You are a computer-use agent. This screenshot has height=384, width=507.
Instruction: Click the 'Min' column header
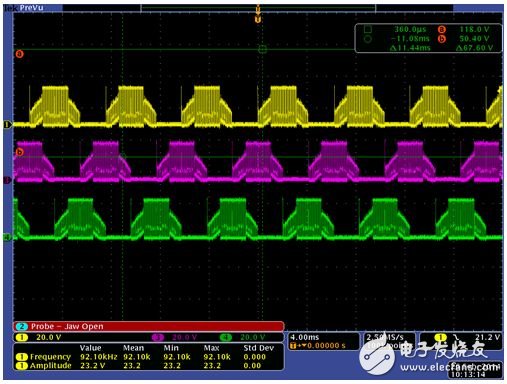[x=171, y=348]
